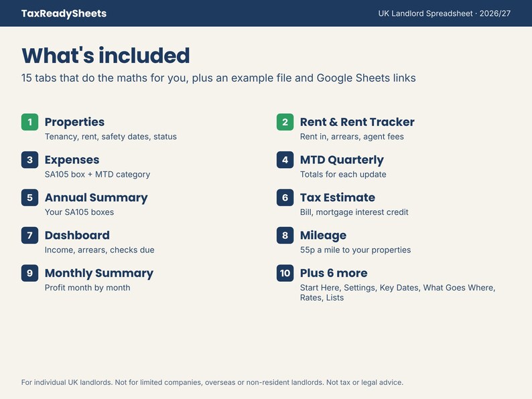Click the number 6 badge for Tax Estimate

click(285, 197)
